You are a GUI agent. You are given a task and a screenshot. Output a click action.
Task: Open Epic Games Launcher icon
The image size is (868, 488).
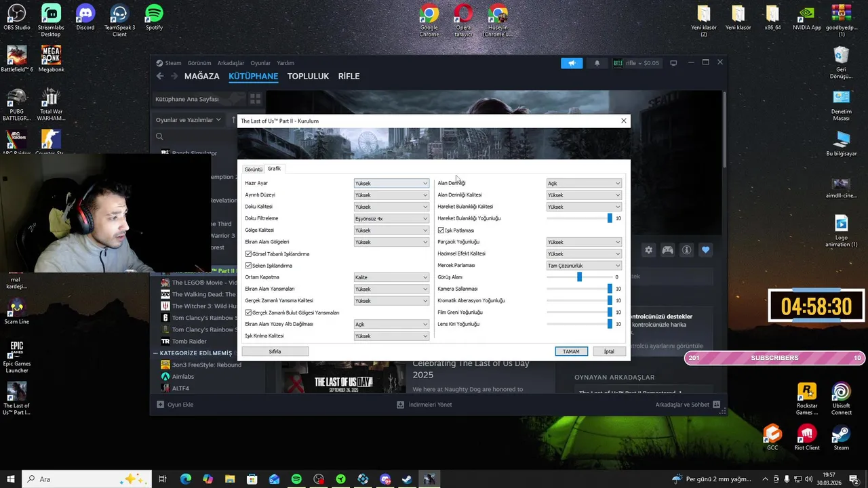pos(17,357)
